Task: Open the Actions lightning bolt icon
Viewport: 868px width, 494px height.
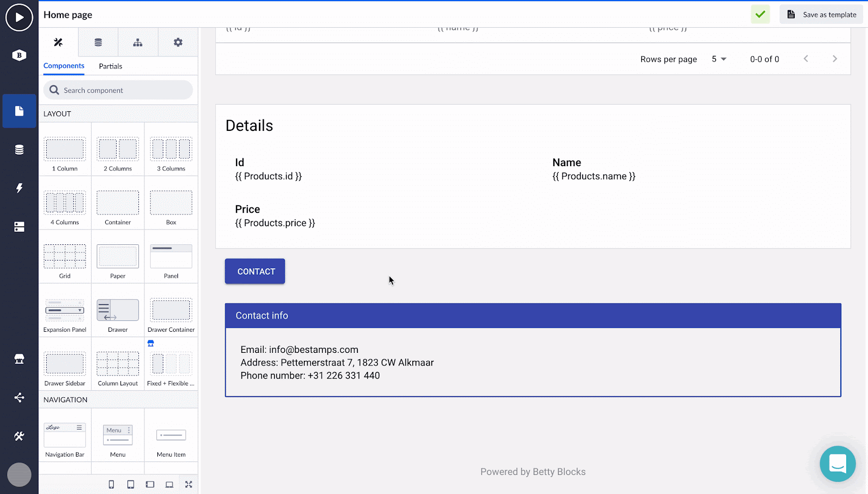Action: [19, 188]
